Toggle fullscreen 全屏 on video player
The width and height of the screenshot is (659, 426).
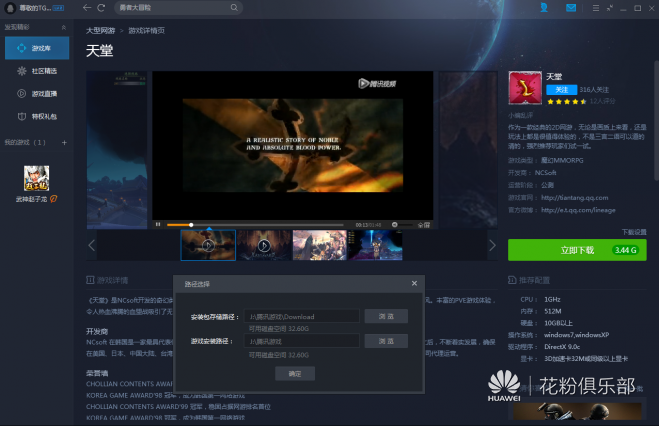coord(424,225)
